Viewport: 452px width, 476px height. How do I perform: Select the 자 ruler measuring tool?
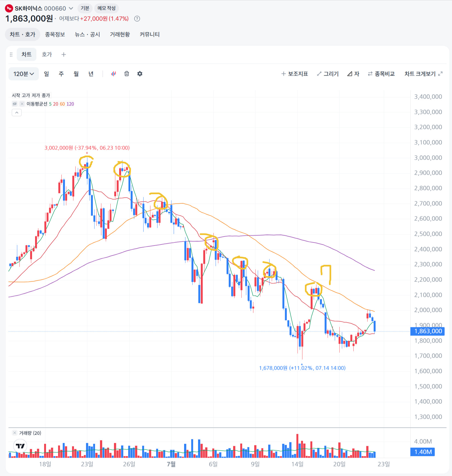pos(353,74)
